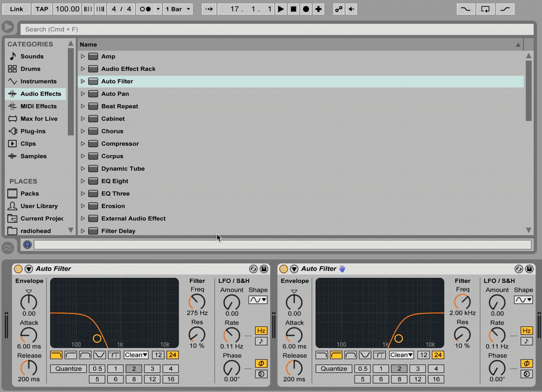The width and height of the screenshot is (542, 392).
Task: Click the punch-in point switch icon
Action: (466, 9)
